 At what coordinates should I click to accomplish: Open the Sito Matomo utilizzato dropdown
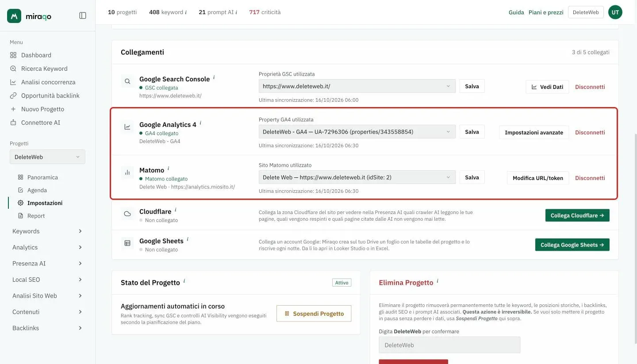(x=357, y=177)
